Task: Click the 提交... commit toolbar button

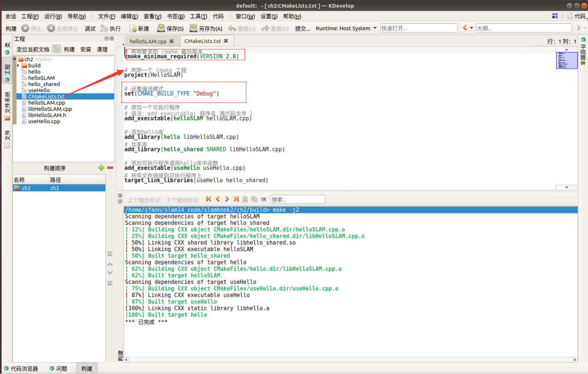Action: pyautogui.click(x=303, y=29)
